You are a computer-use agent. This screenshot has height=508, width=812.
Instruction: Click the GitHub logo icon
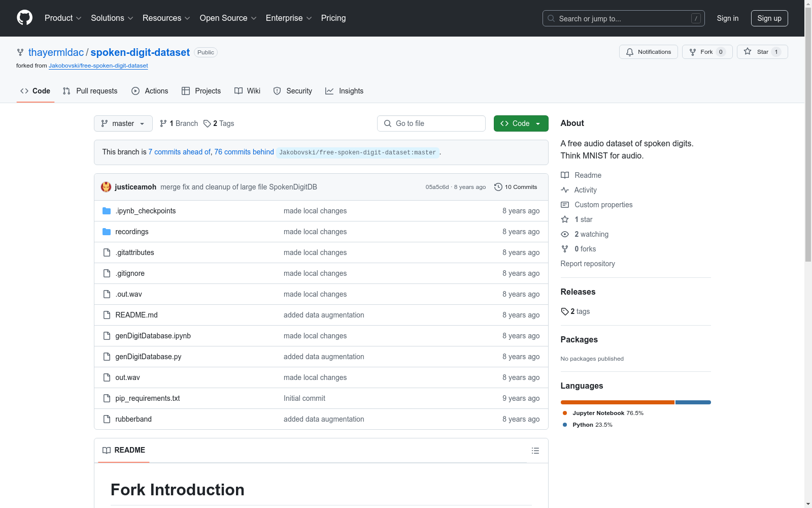[24, 18]
